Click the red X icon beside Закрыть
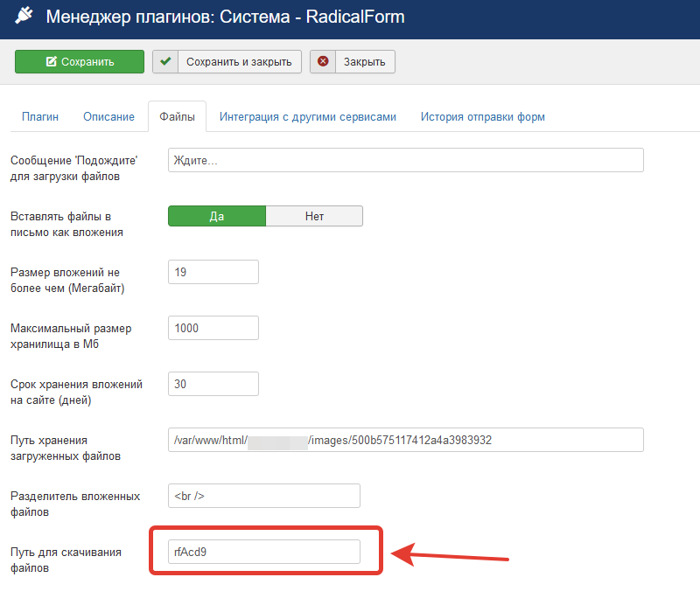The image size is (700, 612). (323, 61)
